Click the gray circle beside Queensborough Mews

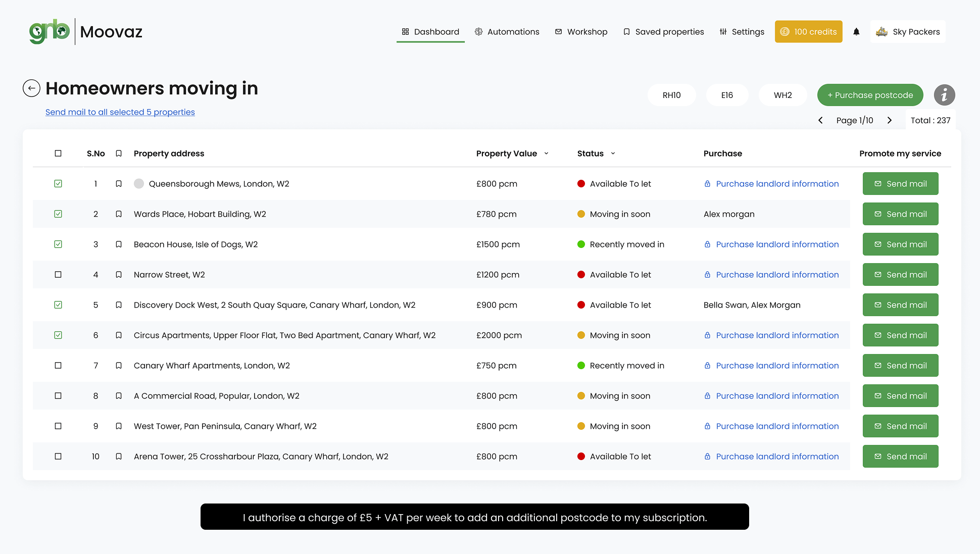pos(139,184)
